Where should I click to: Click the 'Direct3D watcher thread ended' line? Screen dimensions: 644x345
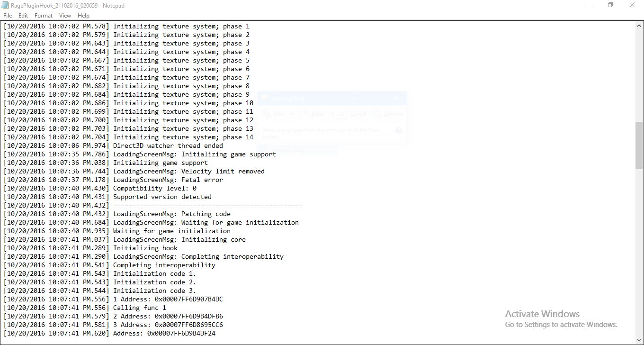tap(113, 146)
